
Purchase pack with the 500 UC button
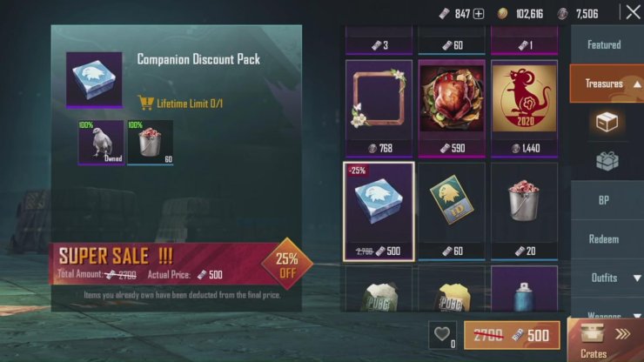tap(512, 335)
